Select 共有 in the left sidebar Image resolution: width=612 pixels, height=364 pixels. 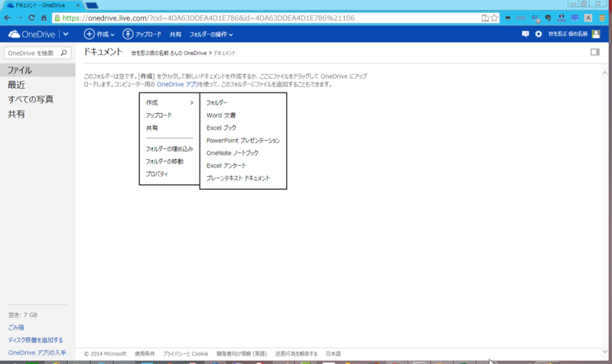coord(16,114)
